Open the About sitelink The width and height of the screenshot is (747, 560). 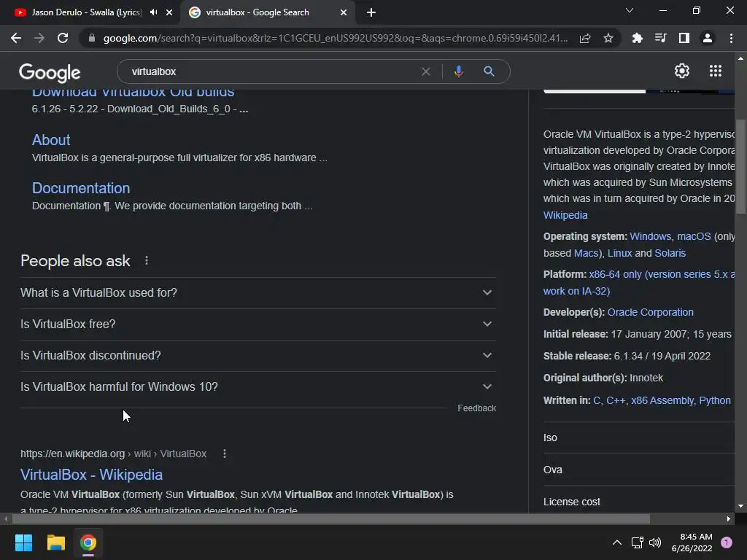tap(51, 140)
